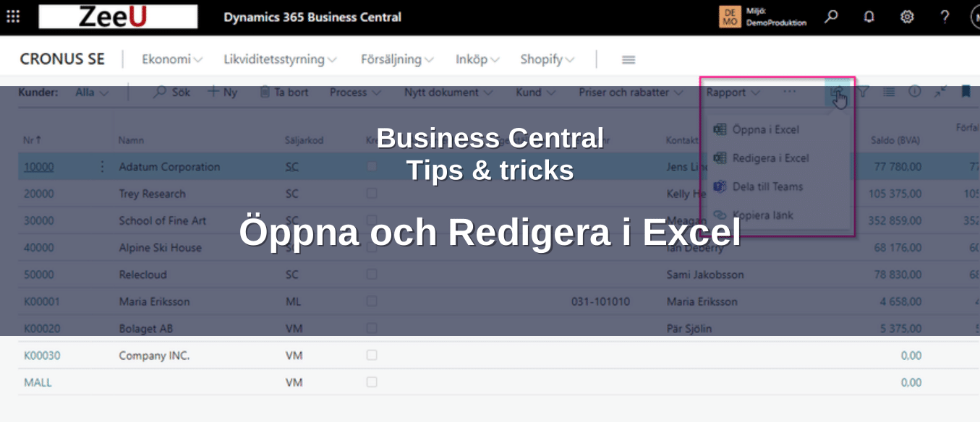
Task: Open customer K00030
Action: click(x=42, y=356)
